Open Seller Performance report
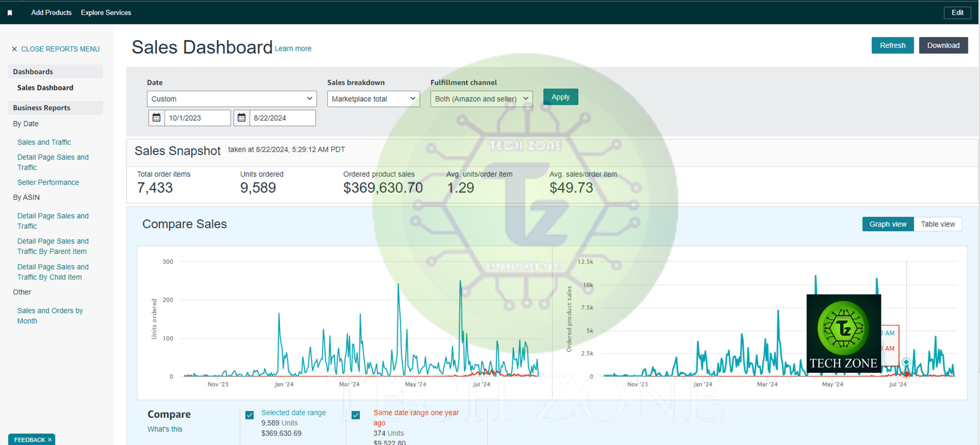The height and width of the screenshot is (445, 980). (48, 183)
